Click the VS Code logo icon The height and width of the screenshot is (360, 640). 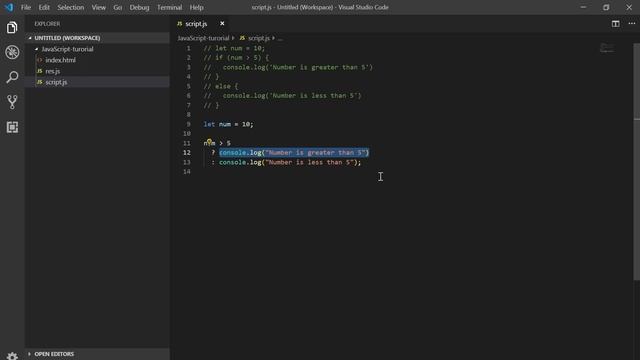[x=9, y=7]
